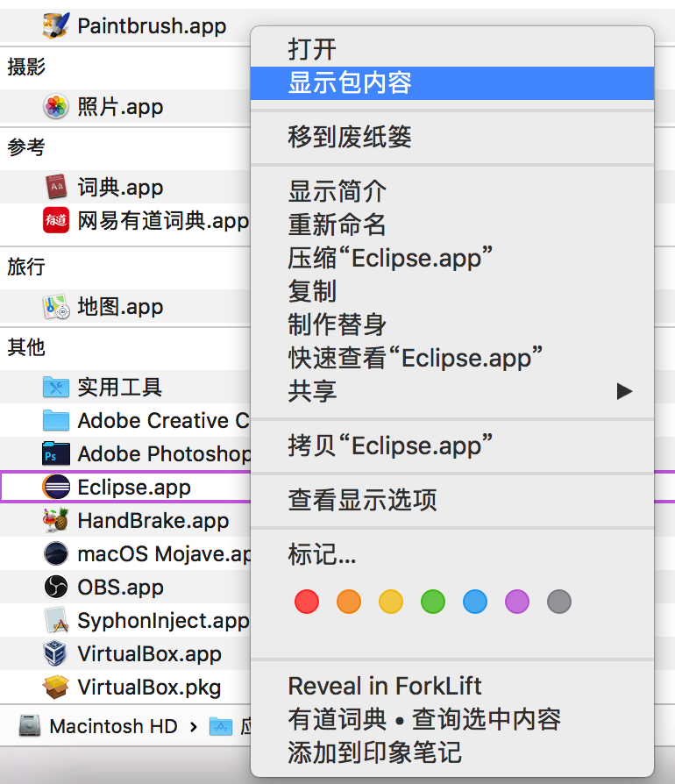Select the Paintbrush.app file name
This screenshot has height=784, width=675.
152,26
